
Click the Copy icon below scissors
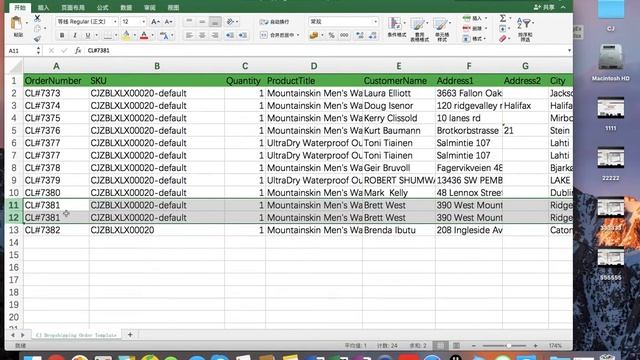coord(37,29)
